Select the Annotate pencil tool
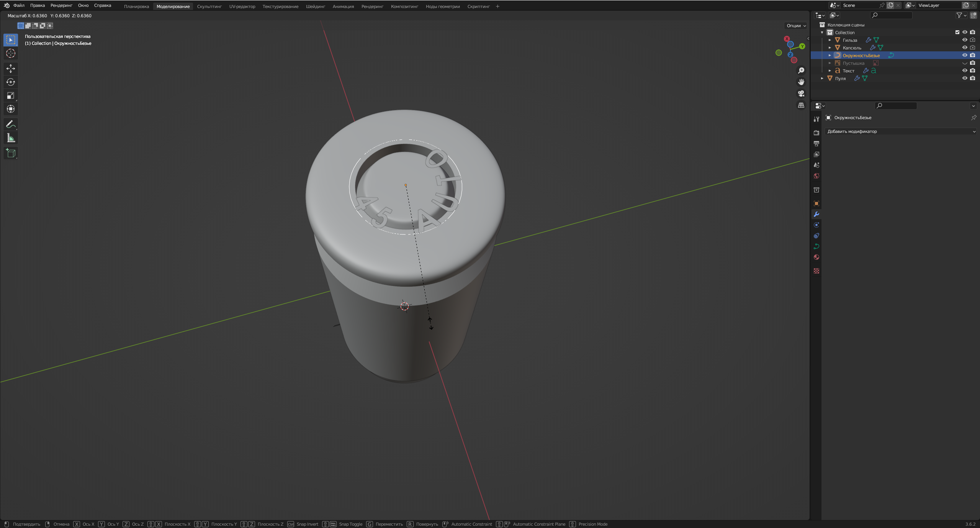The image size is (980, 528). click(11, 124)
